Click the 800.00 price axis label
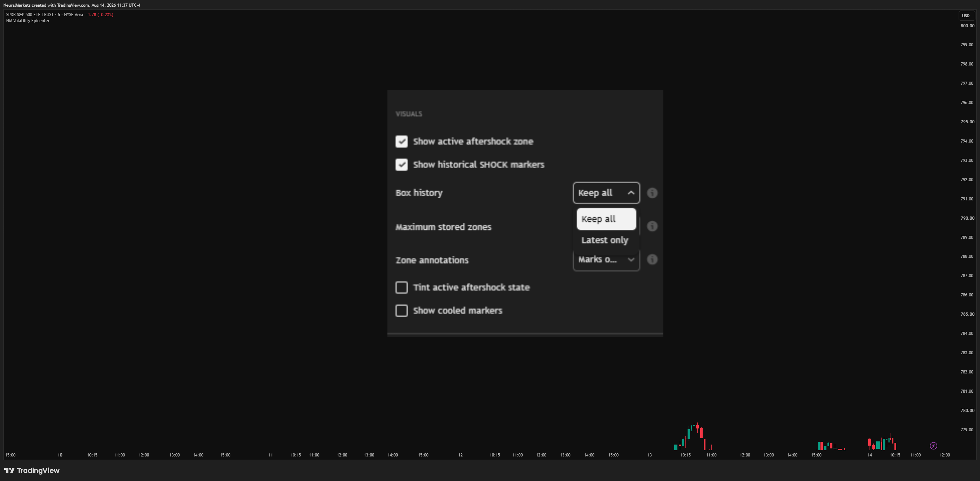980x481 pixels. coord(967,26)
